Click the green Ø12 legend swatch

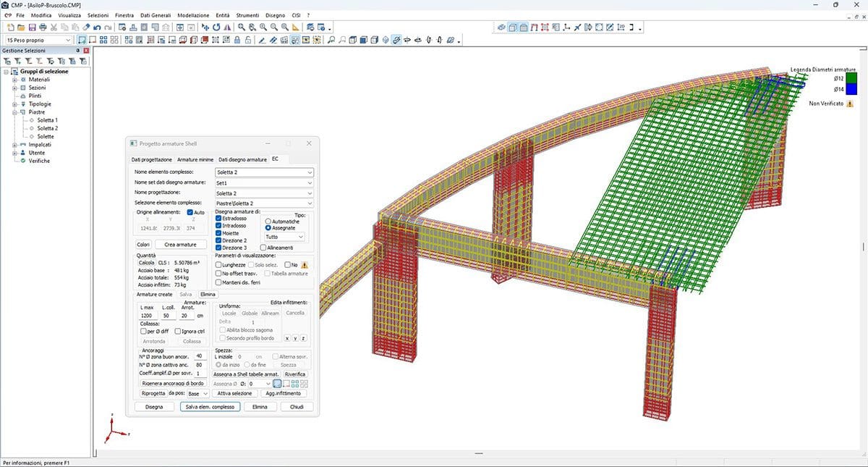tap(852, 78)
